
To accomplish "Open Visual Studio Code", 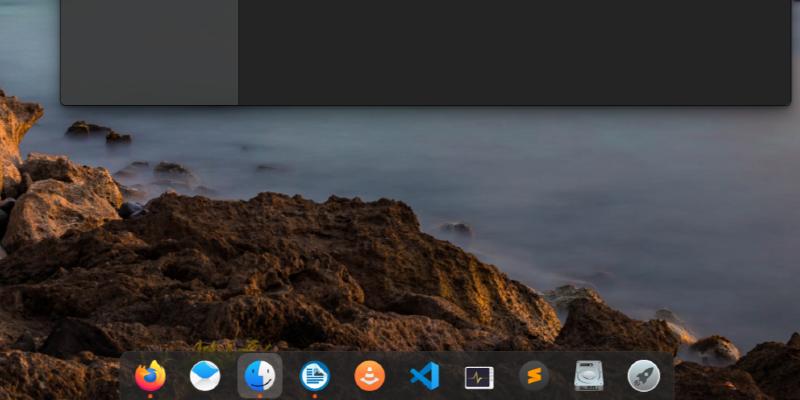I will coord(424,376).
